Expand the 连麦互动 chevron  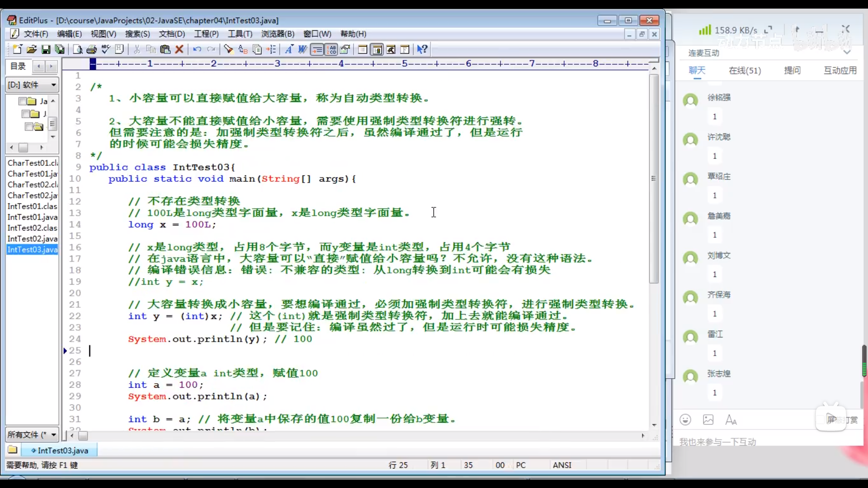847,52
